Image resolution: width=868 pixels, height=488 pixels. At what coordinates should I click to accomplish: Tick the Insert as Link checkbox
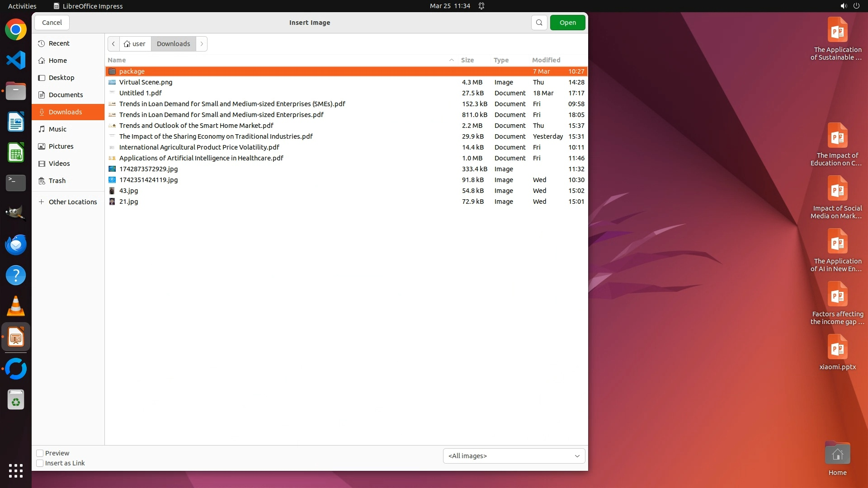point(40,463)
